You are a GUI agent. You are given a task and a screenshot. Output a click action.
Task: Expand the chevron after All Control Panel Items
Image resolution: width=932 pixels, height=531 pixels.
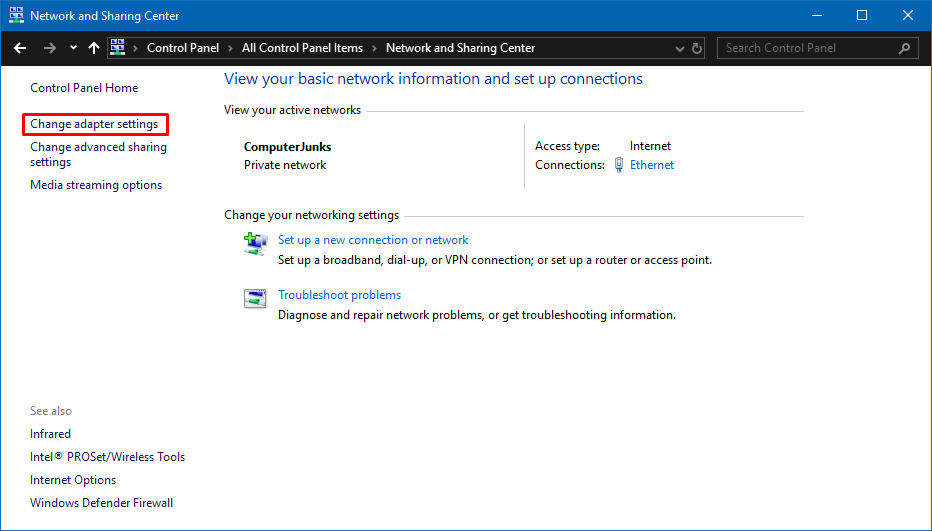pyautogui.click(x=373, y=48)
